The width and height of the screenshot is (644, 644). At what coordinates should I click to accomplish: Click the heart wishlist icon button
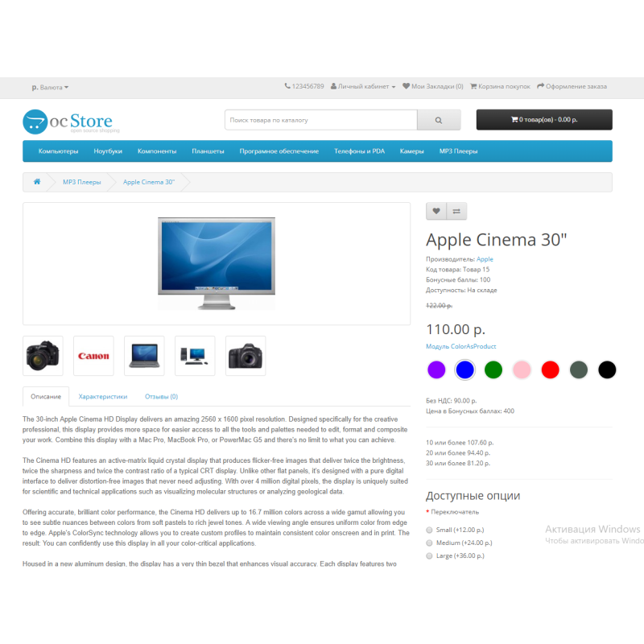pyautogui.click(x=436, y=211)
